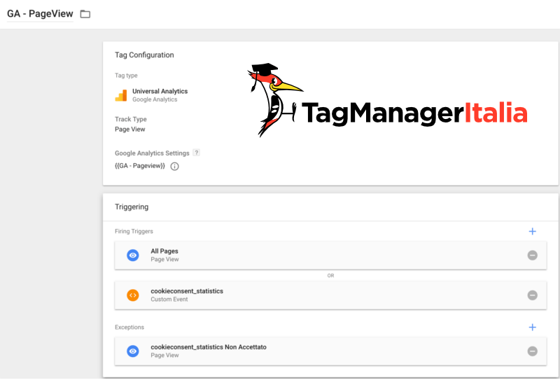Add a new firing trigger with plus icon
The height and width of the screenshot is (392, 560).
coord(532,231)
